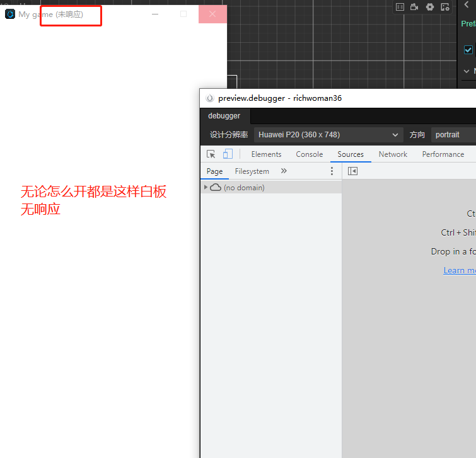Click the preview.debugger - richwoman36 title text

[x=280, y=98]
